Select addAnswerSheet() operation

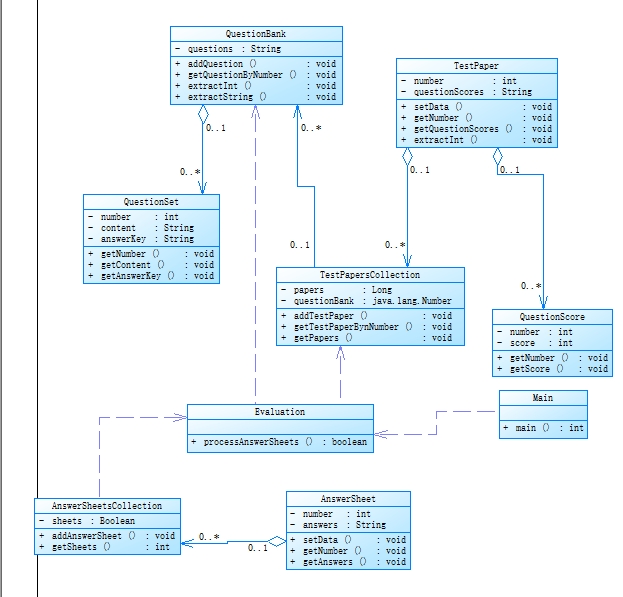pos(107,536)
